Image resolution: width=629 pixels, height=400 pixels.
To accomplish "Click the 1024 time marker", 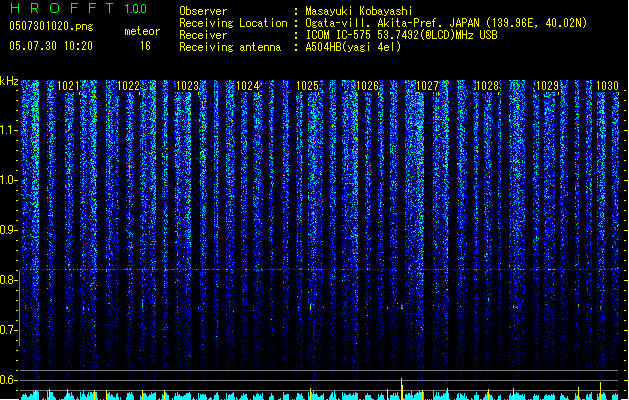I will pos(248,86).
